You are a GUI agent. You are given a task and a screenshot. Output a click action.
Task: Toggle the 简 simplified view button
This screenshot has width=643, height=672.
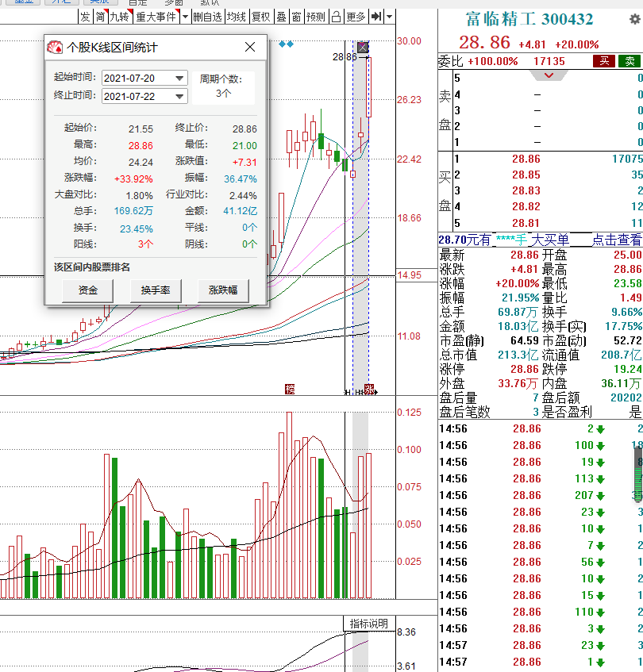[x=100, y=17]
